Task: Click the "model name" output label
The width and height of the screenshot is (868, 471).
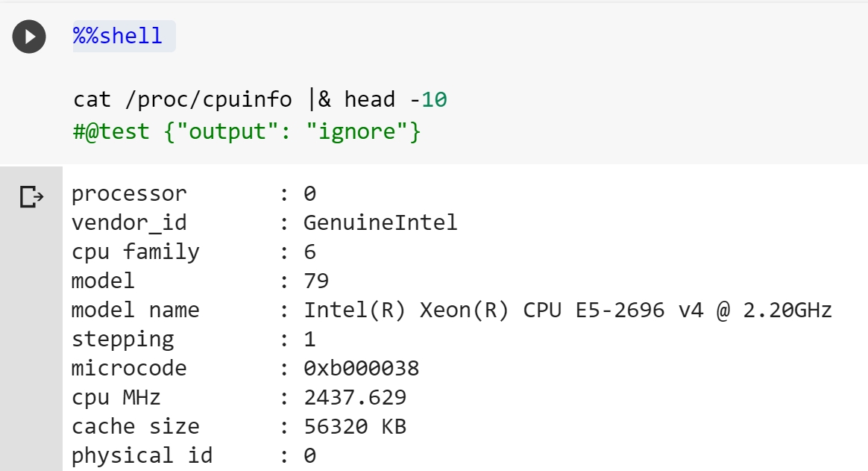Action: 136,311
